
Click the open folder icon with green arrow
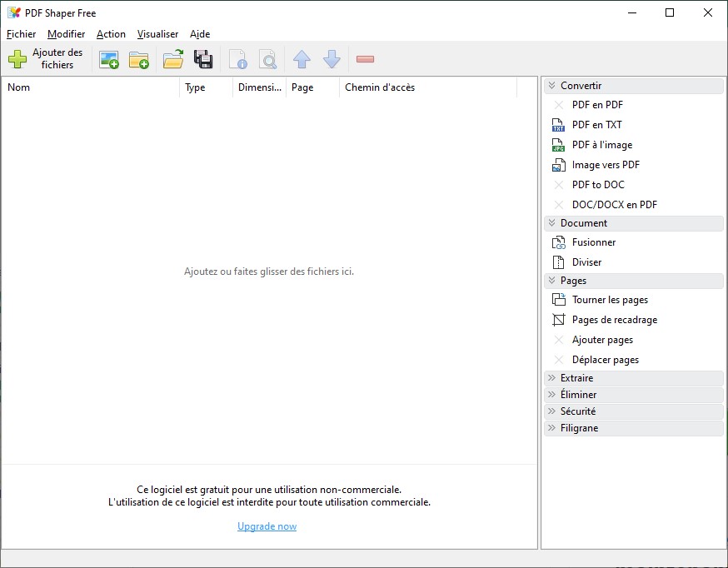[x=173, y=59]
